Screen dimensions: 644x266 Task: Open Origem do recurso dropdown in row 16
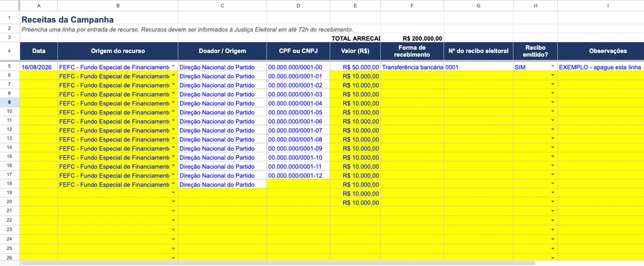173,166
